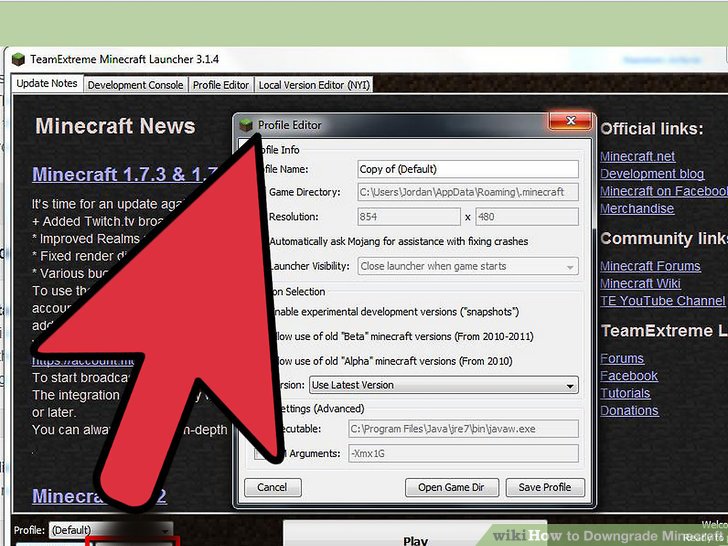
Task: Open the TE YouTube Channel link
Action: pyautogui.click(x=663, y=301)
